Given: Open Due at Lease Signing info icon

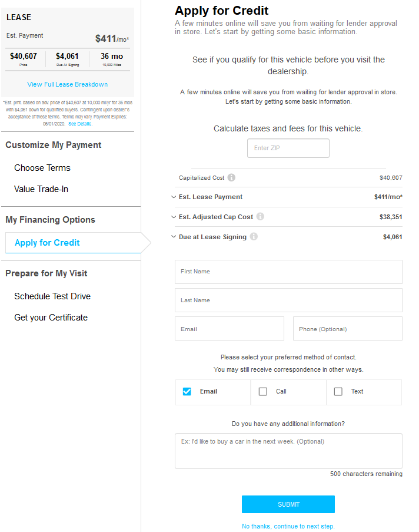Looking at the screenshot, I should [x=254, y=236].
